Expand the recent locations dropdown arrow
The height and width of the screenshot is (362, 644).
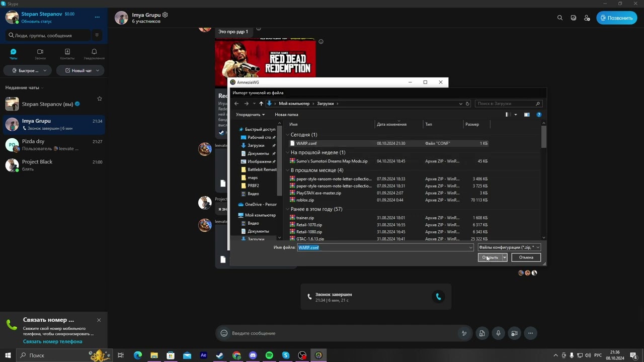[254, 104]
